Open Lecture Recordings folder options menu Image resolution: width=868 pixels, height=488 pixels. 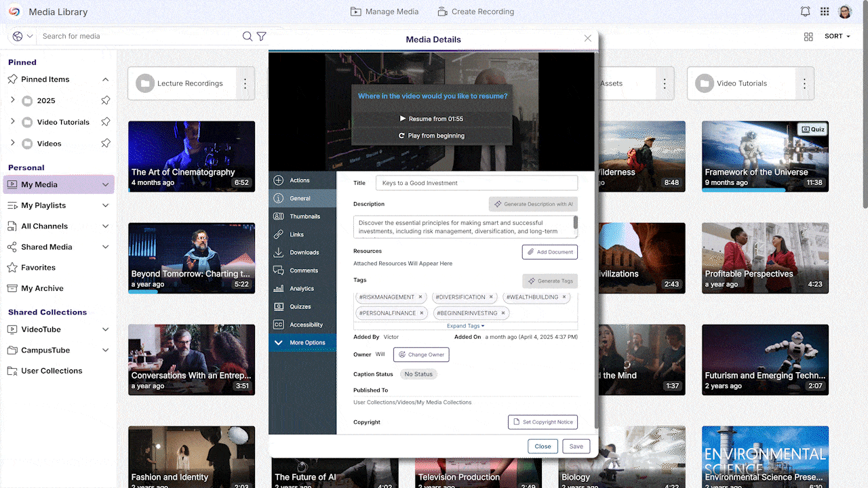(245, 83)
